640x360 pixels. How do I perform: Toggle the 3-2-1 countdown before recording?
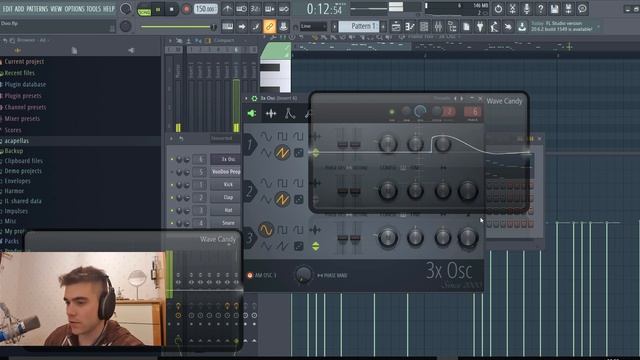pyautogui.click(x=256, y=9)
